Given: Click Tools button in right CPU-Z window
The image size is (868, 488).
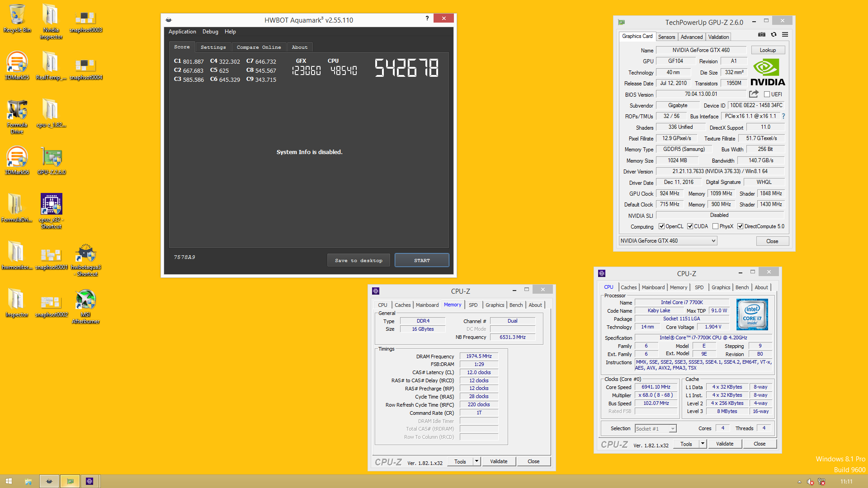Looking at the screenshot, I should [x=686, y=444].
